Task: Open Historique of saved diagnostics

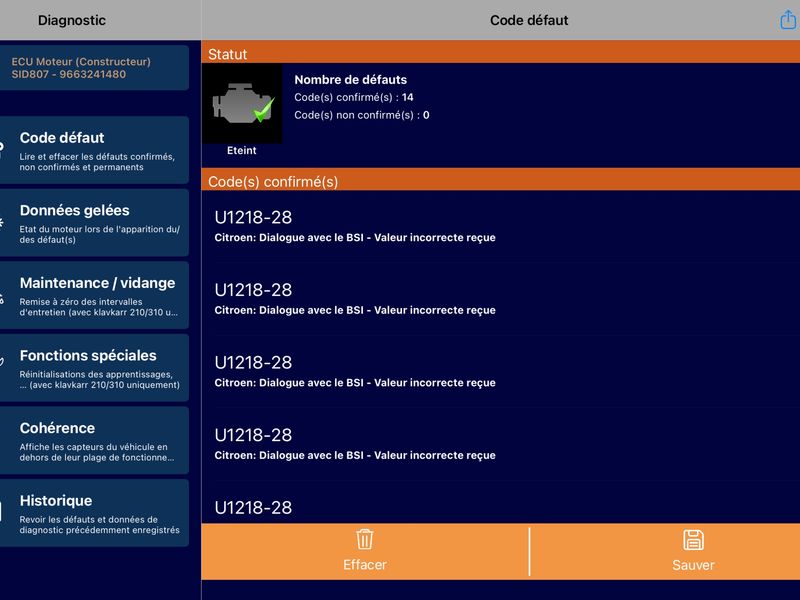Action: [x=94, y=513]
